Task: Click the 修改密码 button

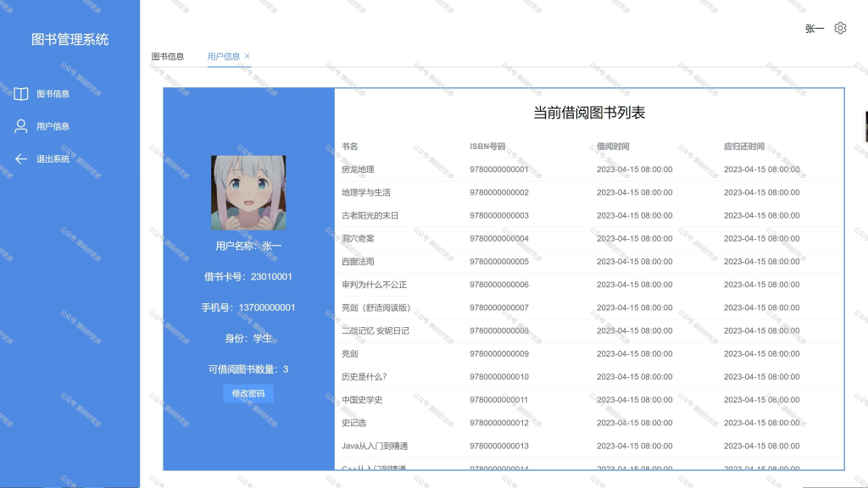Action: [248, 393]
